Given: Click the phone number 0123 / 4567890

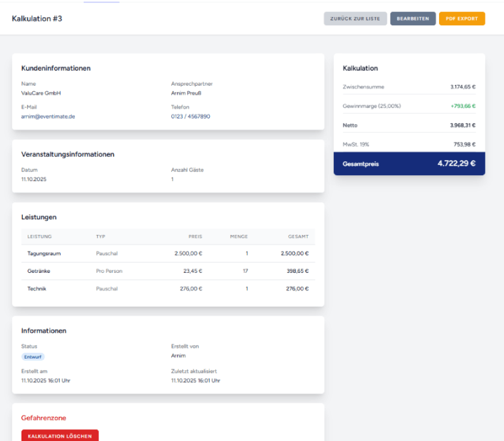Looking at the screenshot, I should click(190, 117).
